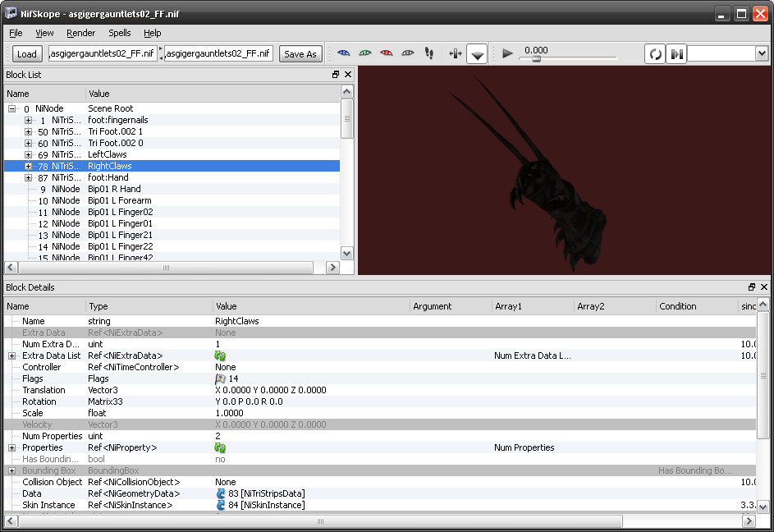Image resolution: width=774 pixels, height=532 pixels.
Task: Click the refresh icon in Properties row
Action: 220,447
